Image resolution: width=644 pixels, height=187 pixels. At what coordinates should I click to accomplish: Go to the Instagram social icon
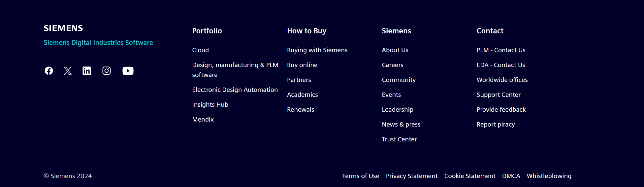pyautogui.click(x=107, y=71)
